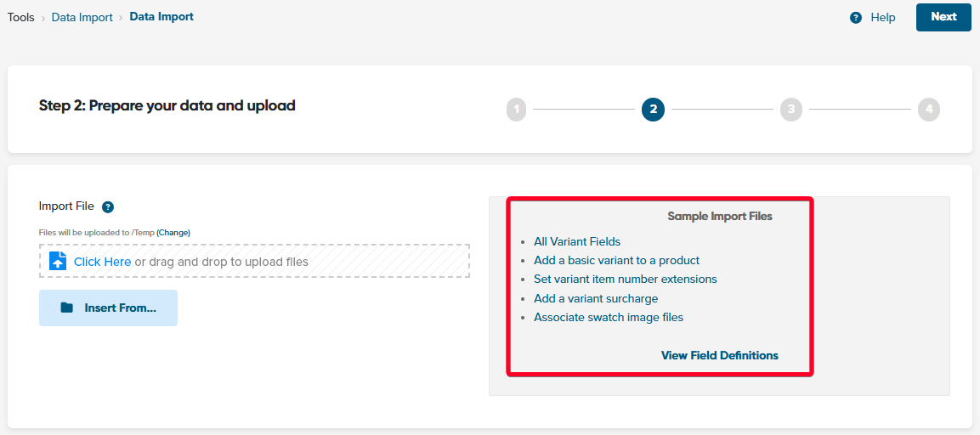Viewport: 980px width, 435px height.
Task: Click the Next button
Action: click(943, 18)
